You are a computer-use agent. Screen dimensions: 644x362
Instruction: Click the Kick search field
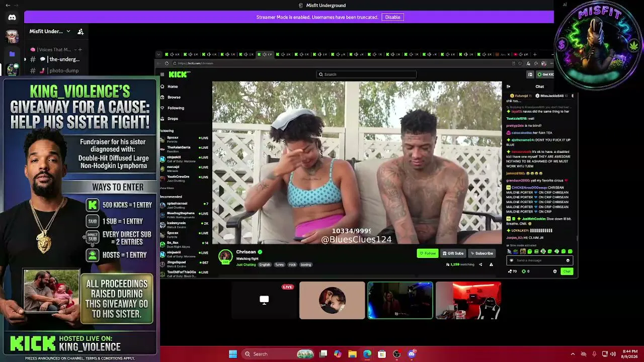pyautogui.click(x=366, y=74)
